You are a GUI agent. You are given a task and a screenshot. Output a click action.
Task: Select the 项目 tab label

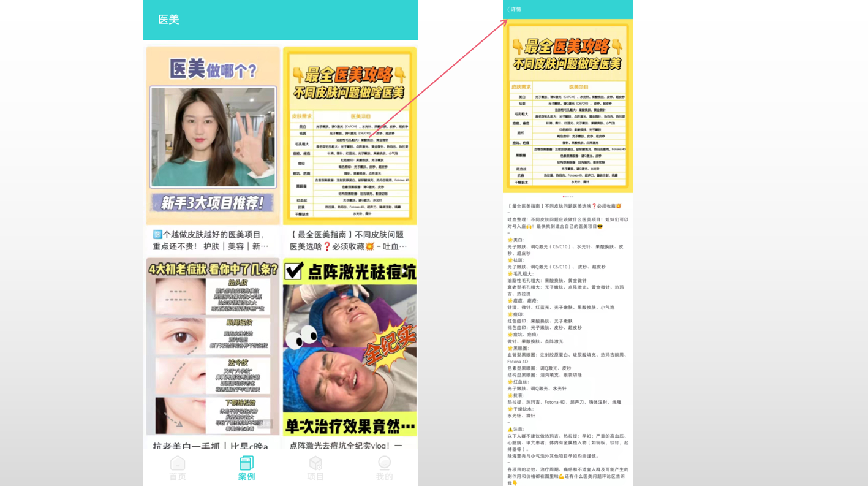(315, 477)
